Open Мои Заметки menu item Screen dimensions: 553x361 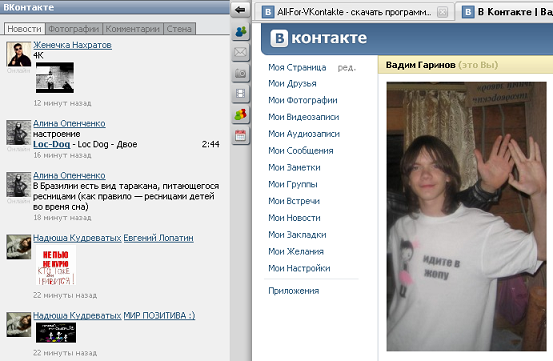[294, 167]
